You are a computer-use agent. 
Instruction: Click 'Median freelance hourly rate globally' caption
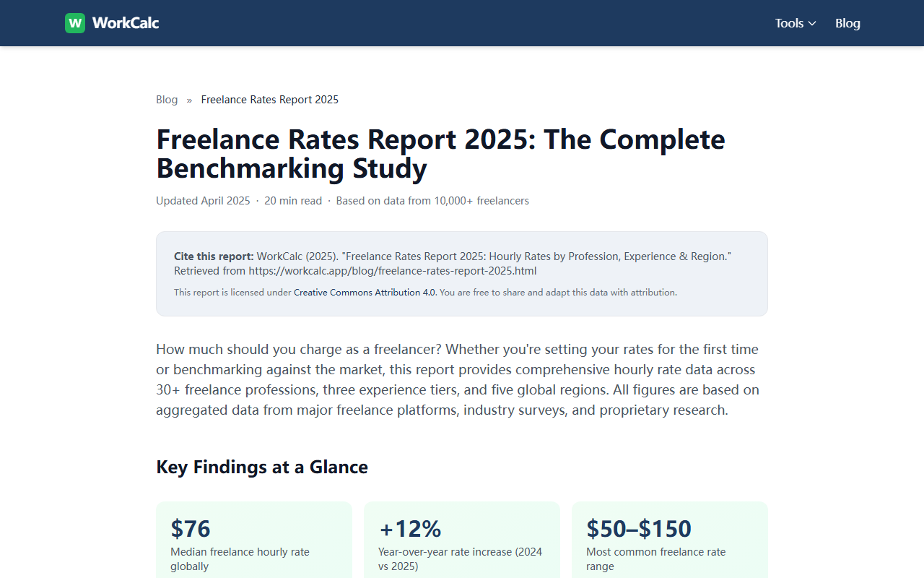(x=240, y=559)
